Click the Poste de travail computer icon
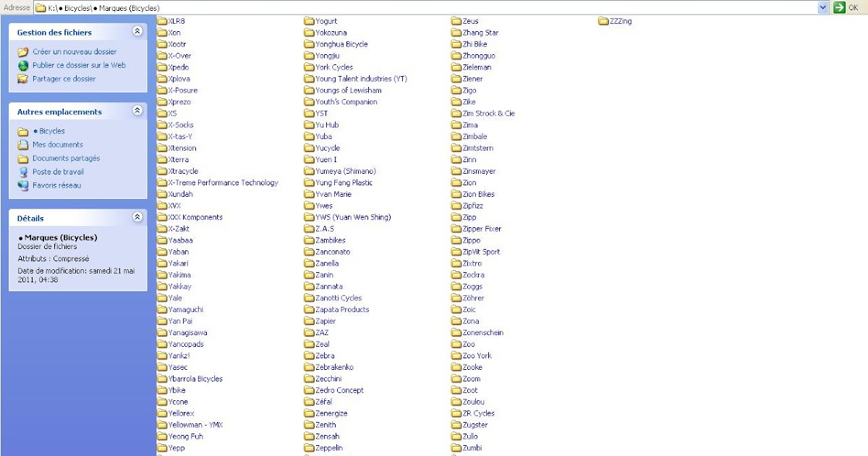868x456 pixels. (x=23, y=172)
